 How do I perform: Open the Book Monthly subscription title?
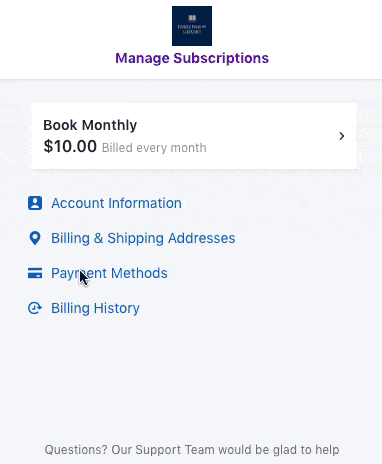click(90, 125)
